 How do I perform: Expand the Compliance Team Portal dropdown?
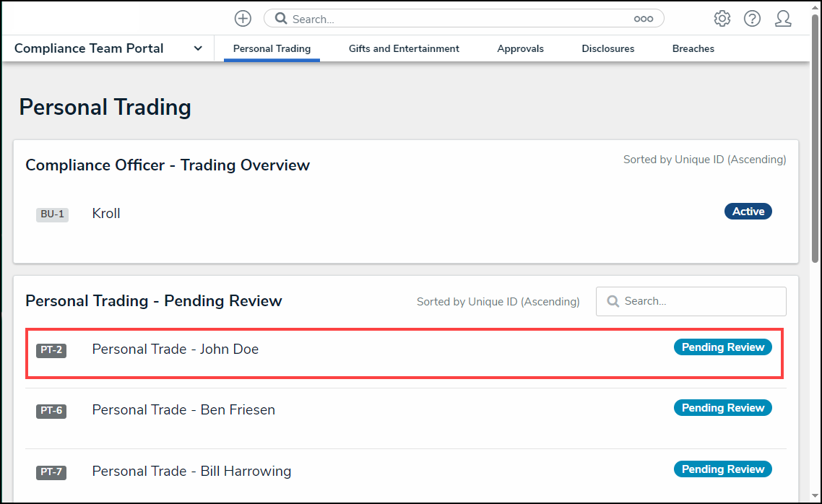[x=198, y=48]
